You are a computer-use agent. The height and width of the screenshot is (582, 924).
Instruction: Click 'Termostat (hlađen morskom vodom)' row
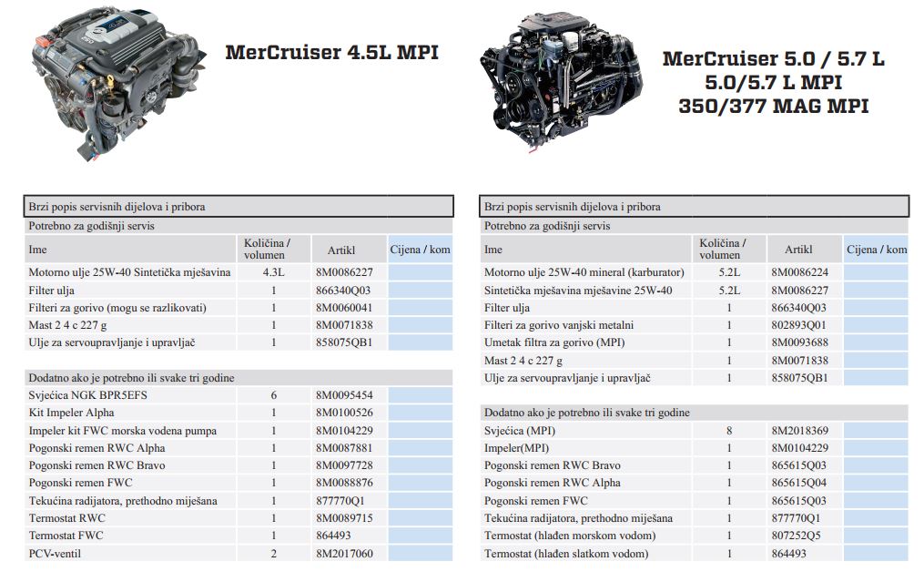570,536
